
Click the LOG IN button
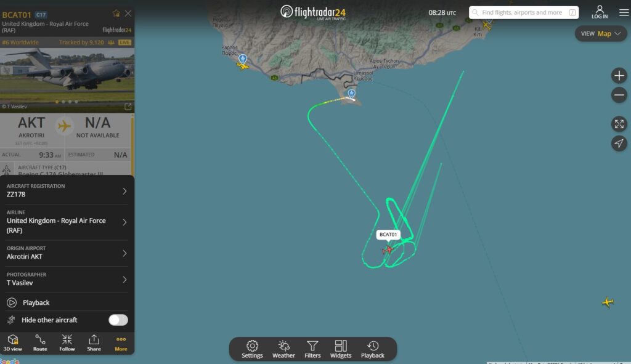[x=599, y=12]
